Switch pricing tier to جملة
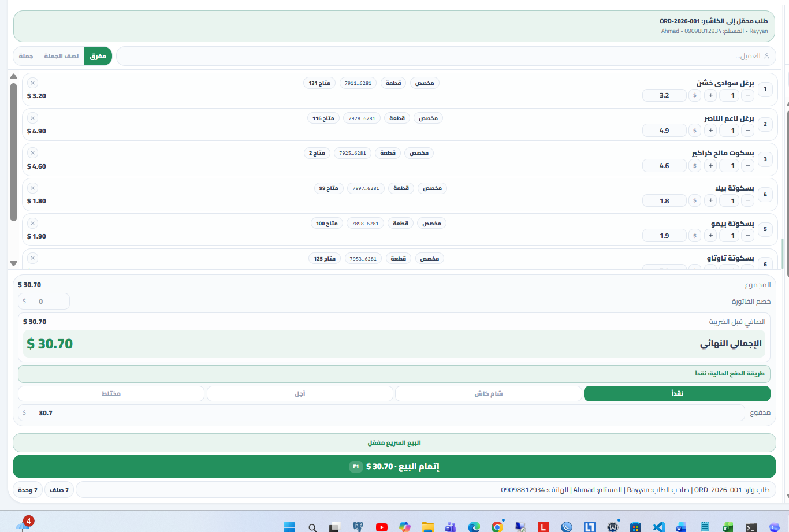The width and height of the screenshot is (789, 532). (26, 56)
